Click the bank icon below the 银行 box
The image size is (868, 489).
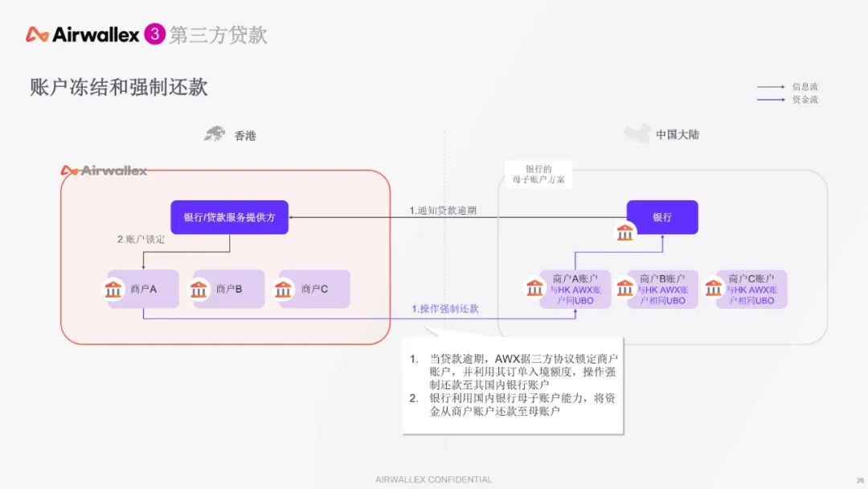624,233
